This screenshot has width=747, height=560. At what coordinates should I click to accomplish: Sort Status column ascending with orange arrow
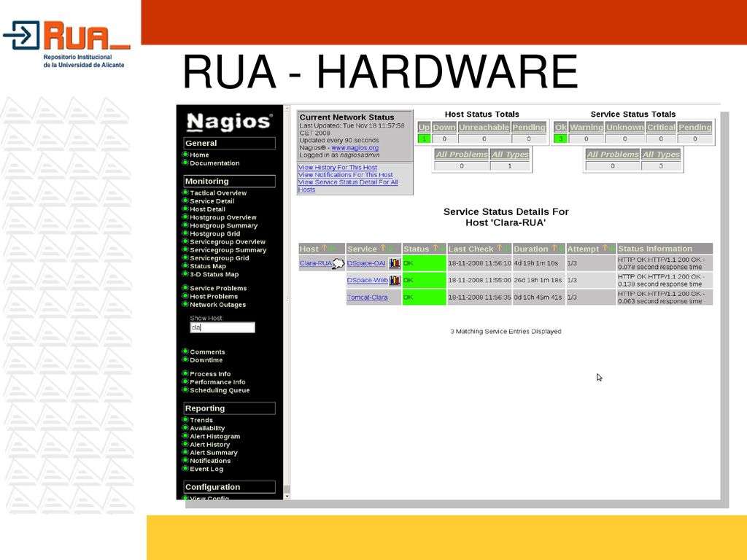tap(435, 248)
